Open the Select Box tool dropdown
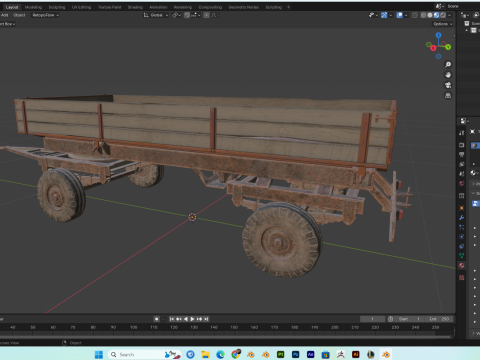Image resolution: width=480 pixels, height=360 pixels. [x=7, y=24]
